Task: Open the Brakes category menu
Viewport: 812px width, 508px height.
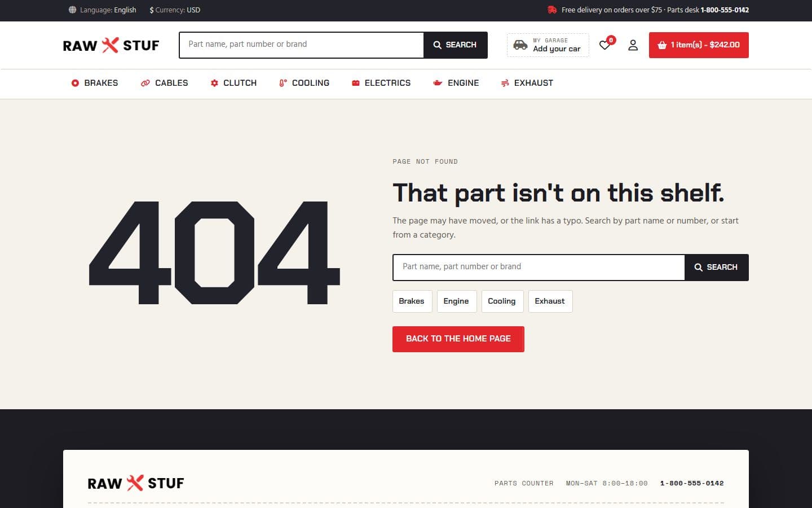Action: 95,83
